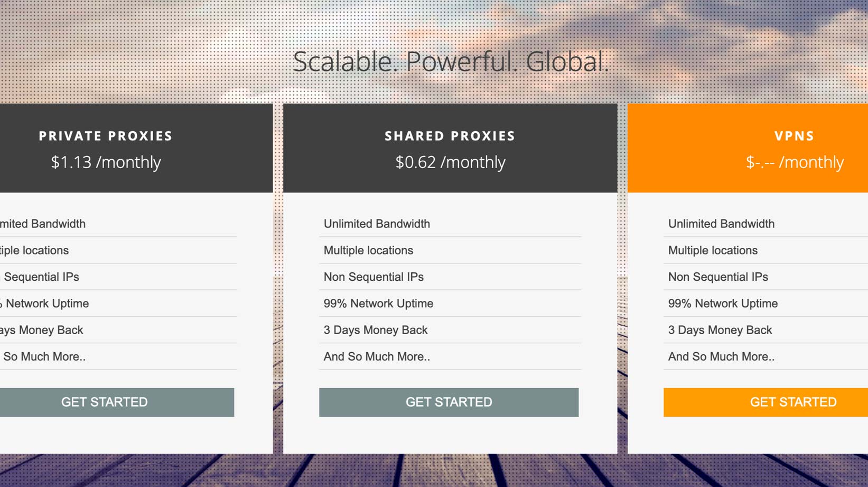Click the Shared Proxies plan title
The height and width of the screenshot is (487, 868).
click(450, 136)
